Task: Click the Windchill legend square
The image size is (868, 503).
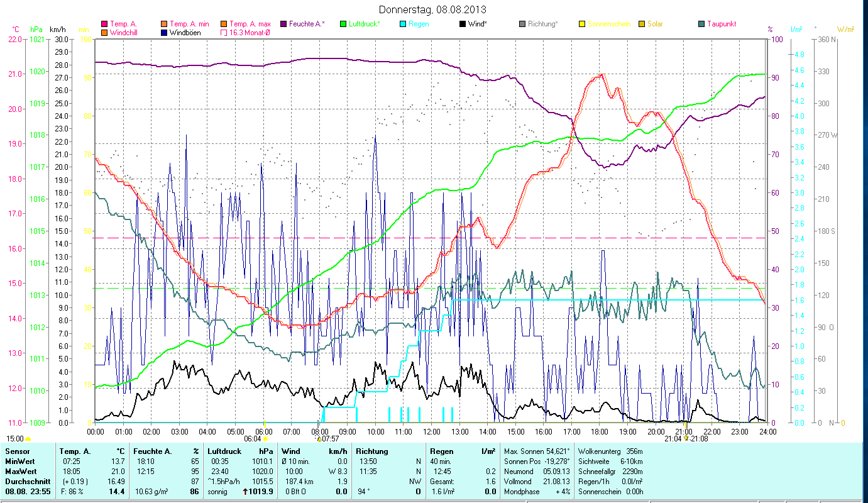Action: (x=104, y=33)
